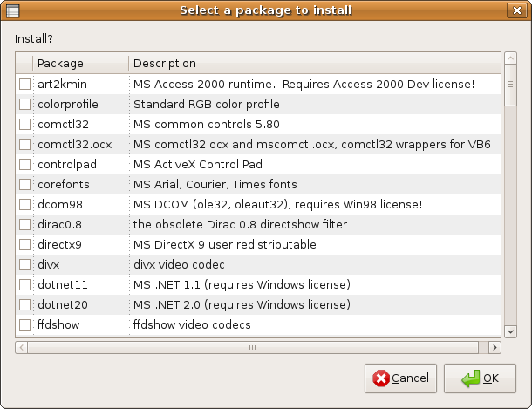This screenshot has height=409, width=532.
Task: Check the art2kmin package checkbox
Action: coord(24,84)
